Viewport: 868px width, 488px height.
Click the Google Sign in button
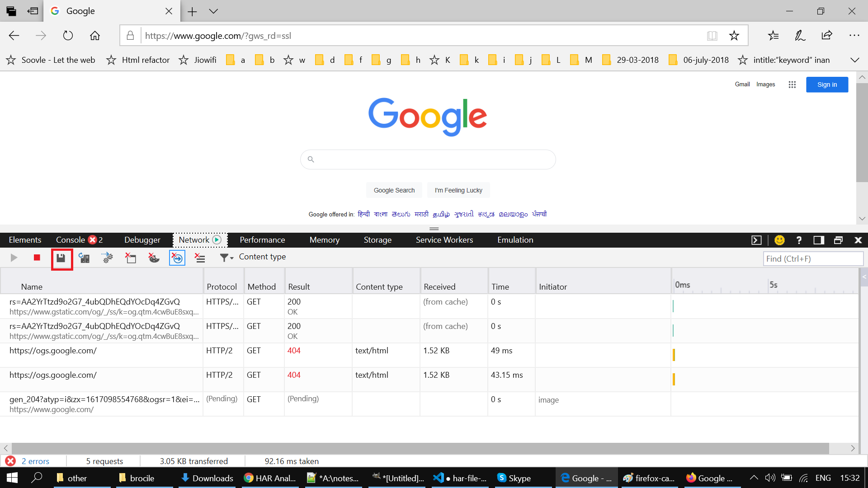coord(827,84)
